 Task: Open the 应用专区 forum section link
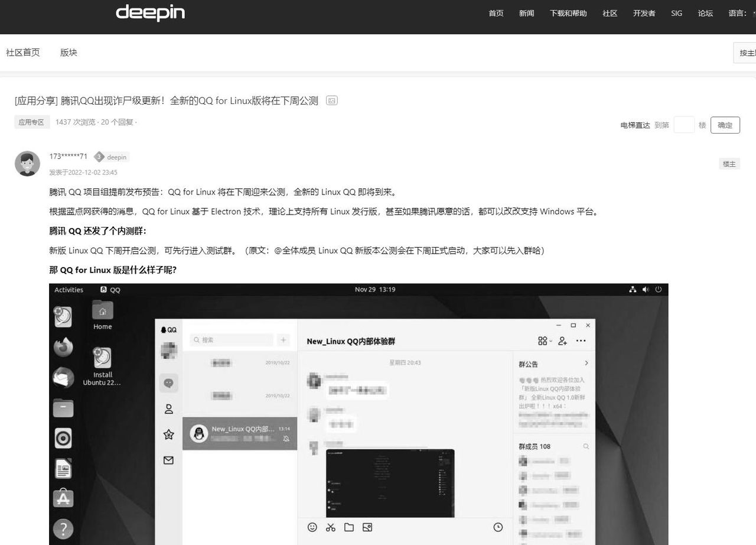coord(32,122)
